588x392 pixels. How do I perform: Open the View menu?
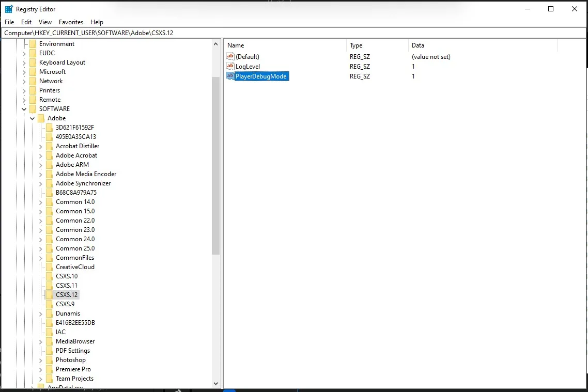coord(45,22)
